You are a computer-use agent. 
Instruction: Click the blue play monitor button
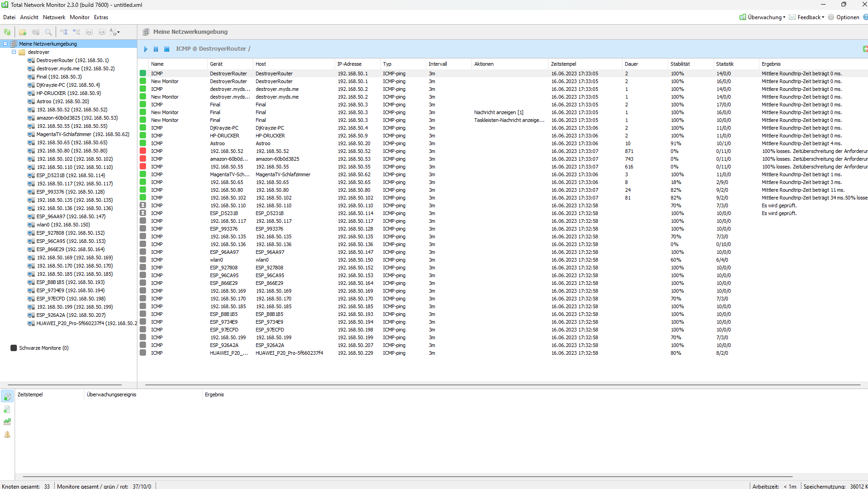pos(146,49)
